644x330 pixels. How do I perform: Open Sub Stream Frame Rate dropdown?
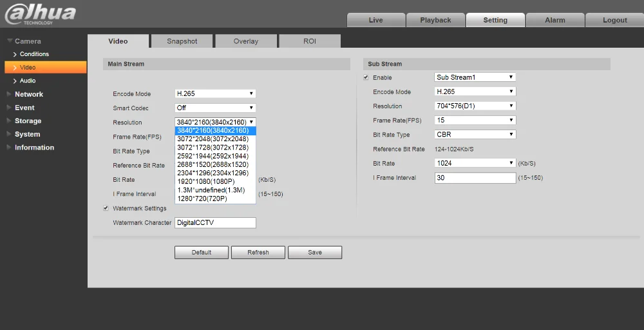tap(475, 121)
